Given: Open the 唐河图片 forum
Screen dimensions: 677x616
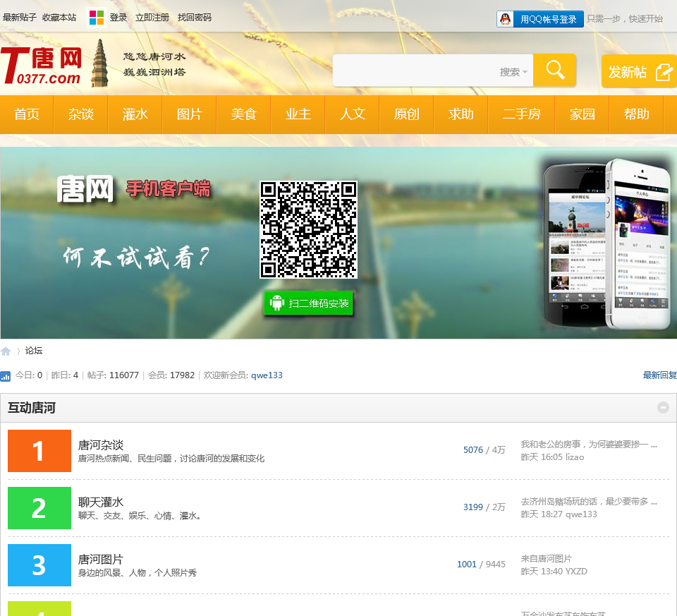Looking at the screenshot, I should click(101, 560).
